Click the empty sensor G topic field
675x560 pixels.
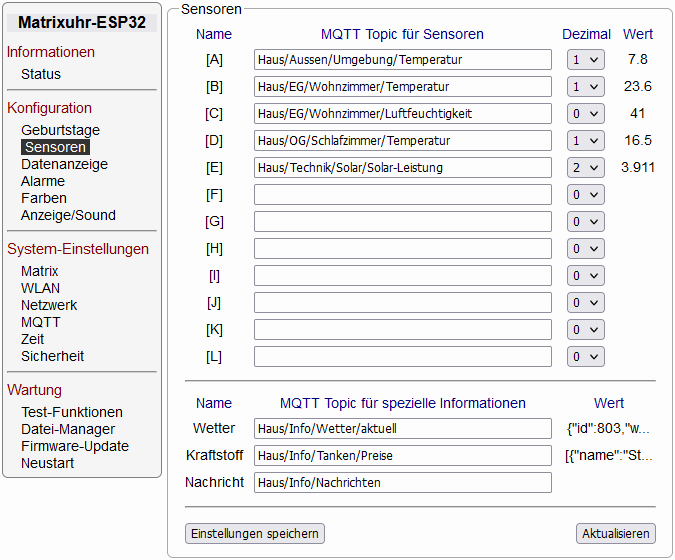tap(402, 222)
